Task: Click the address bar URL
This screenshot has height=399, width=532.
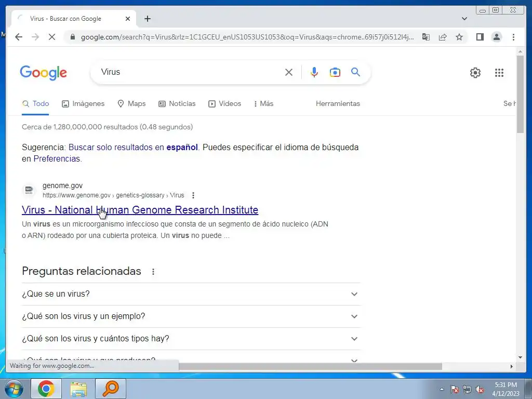Action: point(247,37)
